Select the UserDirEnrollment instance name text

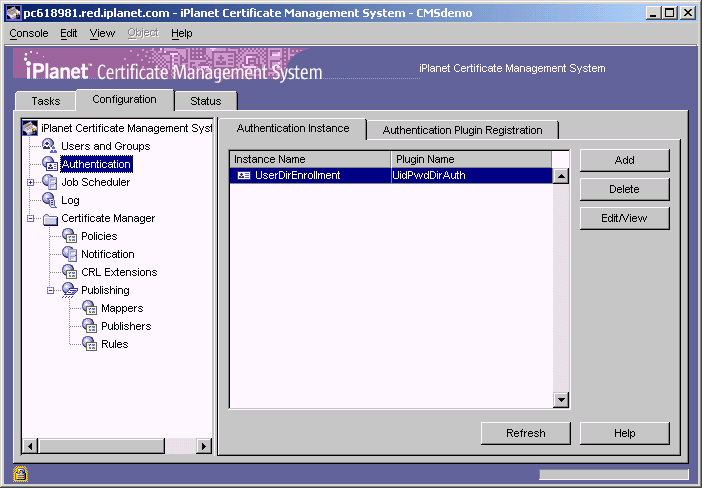point(298,176)
